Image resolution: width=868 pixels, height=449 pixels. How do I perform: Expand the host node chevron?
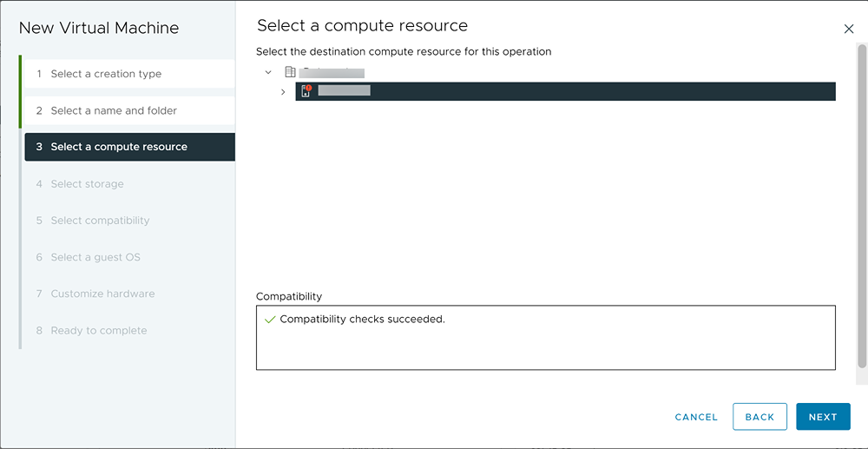pyautogui.click(x=283, y=91)
